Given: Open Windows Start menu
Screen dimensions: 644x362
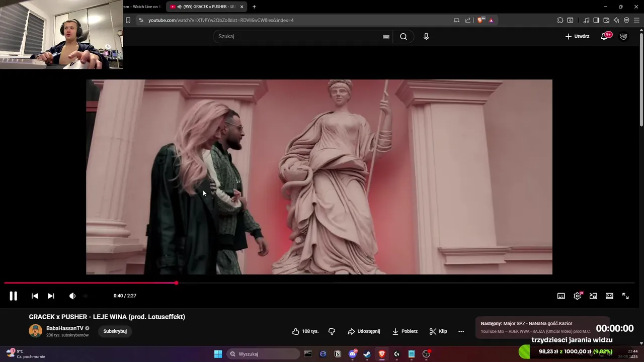Looking at the screenshot, I should tap(218, 354).
